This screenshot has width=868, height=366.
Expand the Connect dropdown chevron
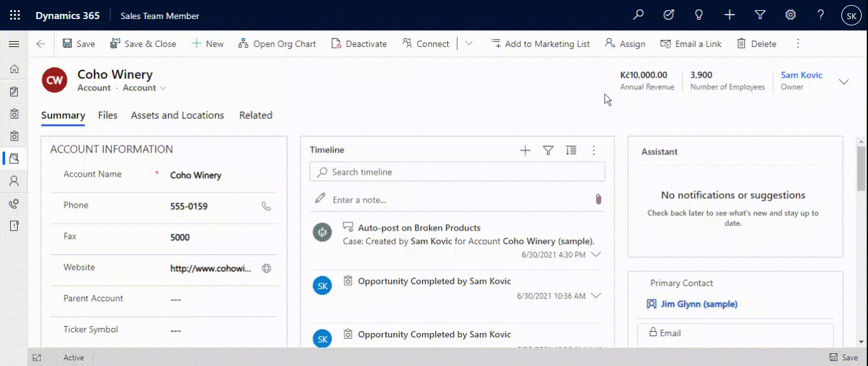pos(469,44)
